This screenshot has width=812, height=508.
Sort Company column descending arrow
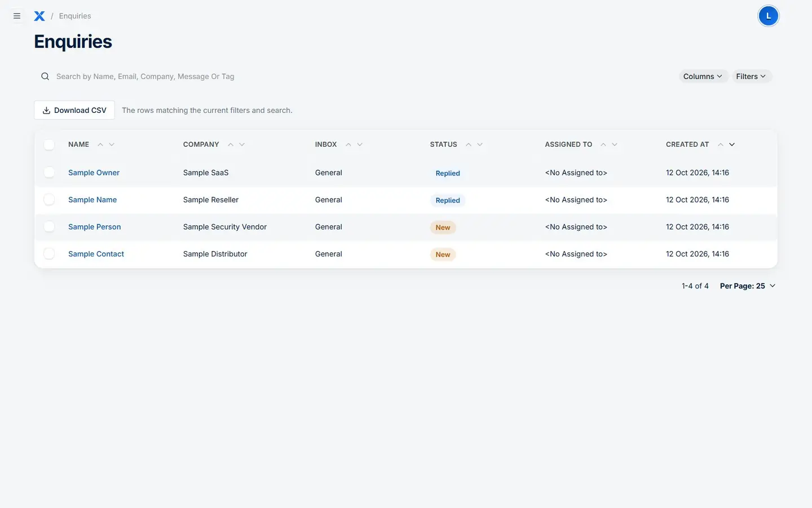(x=242, y=144)
